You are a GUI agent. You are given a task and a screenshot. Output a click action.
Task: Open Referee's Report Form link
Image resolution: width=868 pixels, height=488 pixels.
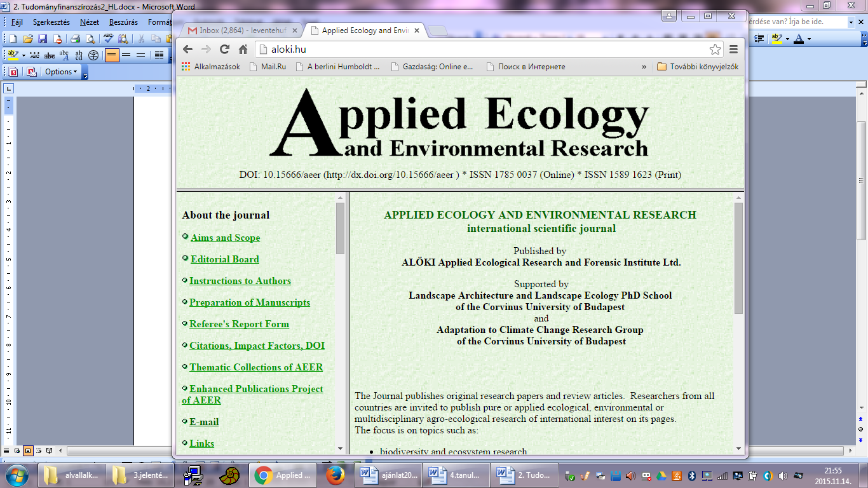click(x=239, y=324)
